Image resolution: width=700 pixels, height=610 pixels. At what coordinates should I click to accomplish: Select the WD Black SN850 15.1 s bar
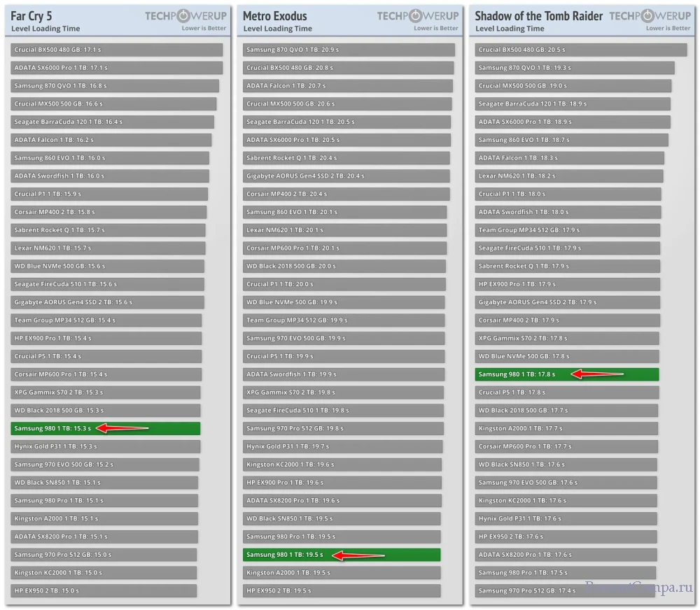click(x=104, y=483)
